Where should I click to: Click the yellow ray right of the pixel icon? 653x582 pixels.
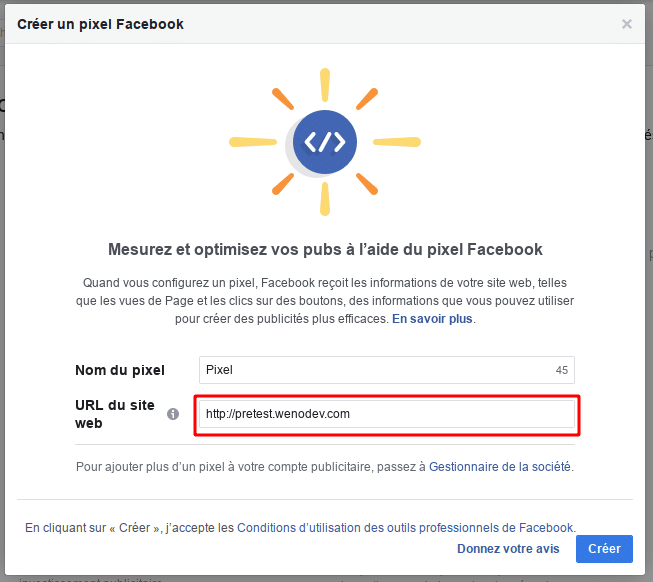[397, 142]
